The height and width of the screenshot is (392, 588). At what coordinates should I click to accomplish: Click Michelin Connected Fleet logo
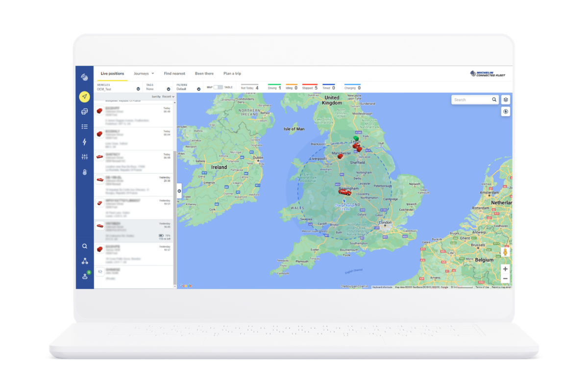tap(488, 74)
